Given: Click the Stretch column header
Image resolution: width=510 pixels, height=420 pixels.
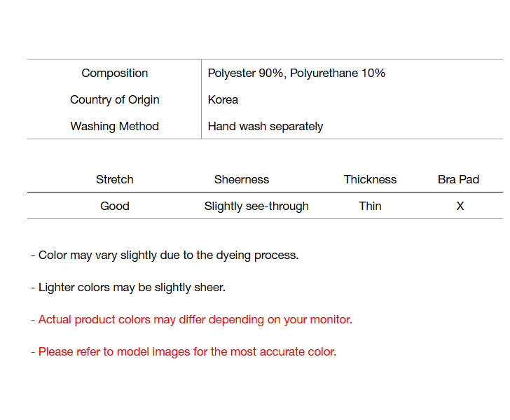Looking at the screenshot, I should click(114, 179).
